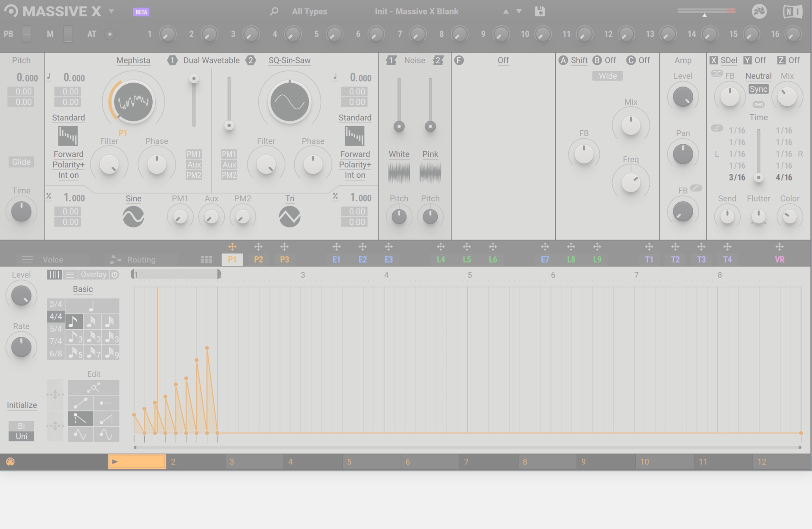Select the node cluster edit tool
The height and width of the screenshot is (529, 812).
coord(93,387)
